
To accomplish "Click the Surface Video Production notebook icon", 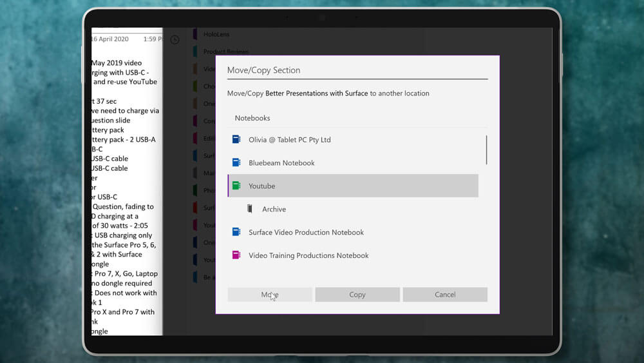I will click(x=236, y=232).
